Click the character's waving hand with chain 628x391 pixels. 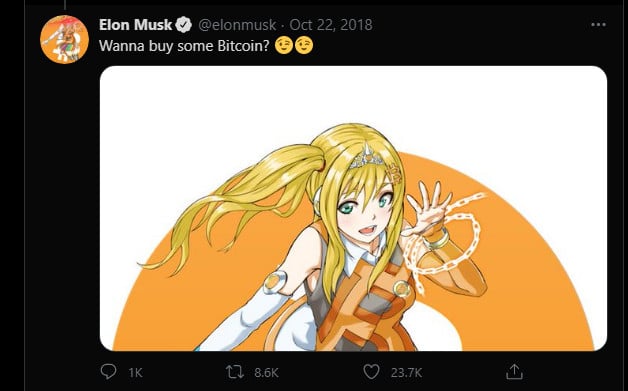pyautogui.click(x=431, y=210)
